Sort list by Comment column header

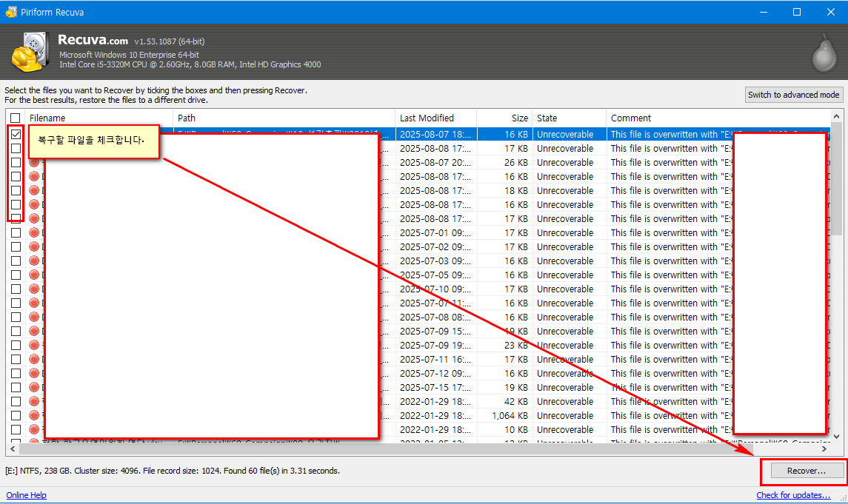(718, 118)
